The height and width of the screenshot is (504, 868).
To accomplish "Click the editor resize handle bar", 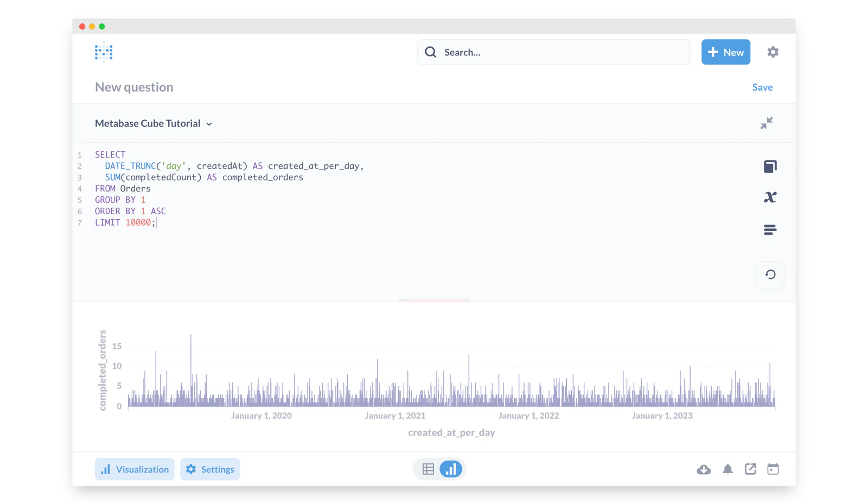I will tap(434, 300).
